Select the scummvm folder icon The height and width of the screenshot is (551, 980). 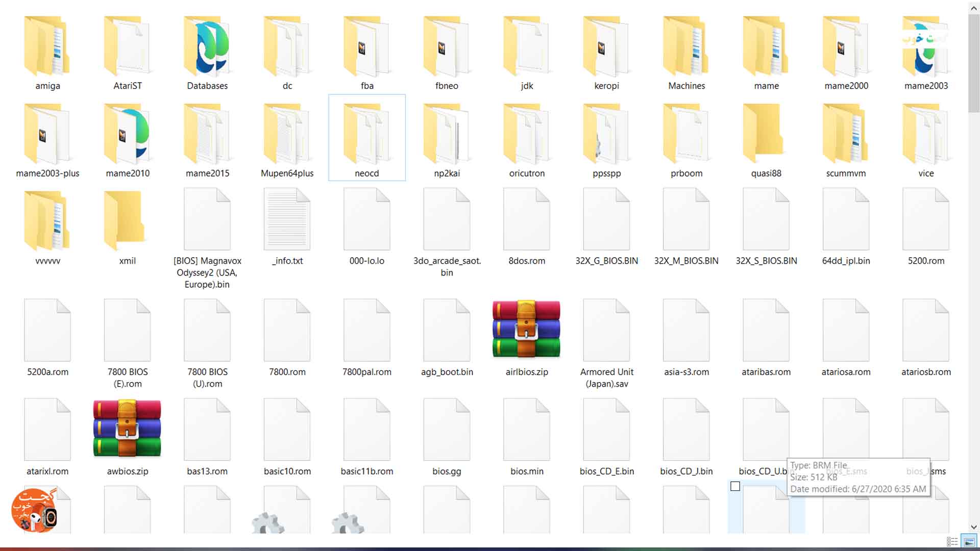pos(846,134)
